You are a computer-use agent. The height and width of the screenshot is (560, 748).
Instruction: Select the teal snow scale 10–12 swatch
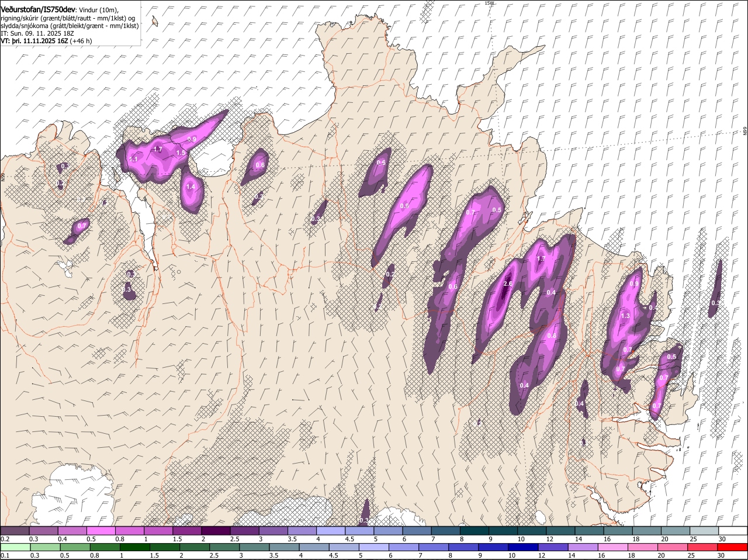tap(532, 530)
